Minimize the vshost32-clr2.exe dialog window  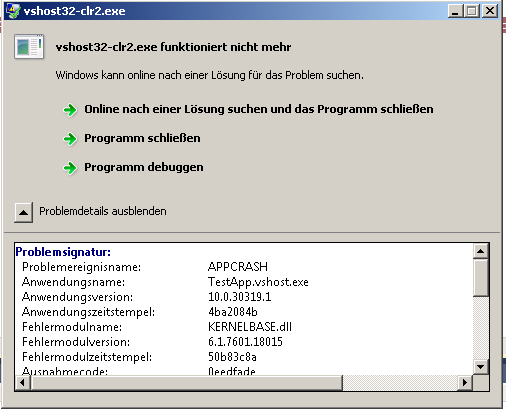(x=455, y=11)
